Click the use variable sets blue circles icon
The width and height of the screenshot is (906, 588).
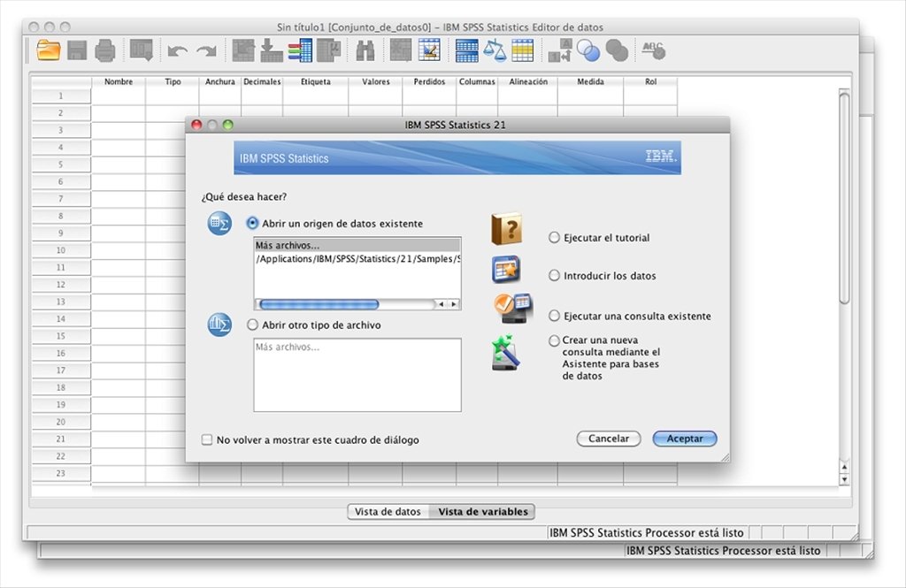click(x=588, y=50)
